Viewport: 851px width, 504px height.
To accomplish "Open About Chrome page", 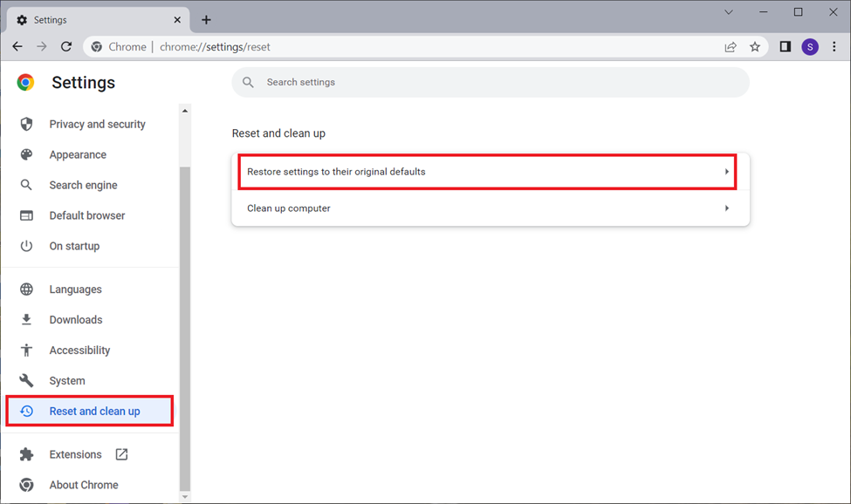I will (84, 485).
